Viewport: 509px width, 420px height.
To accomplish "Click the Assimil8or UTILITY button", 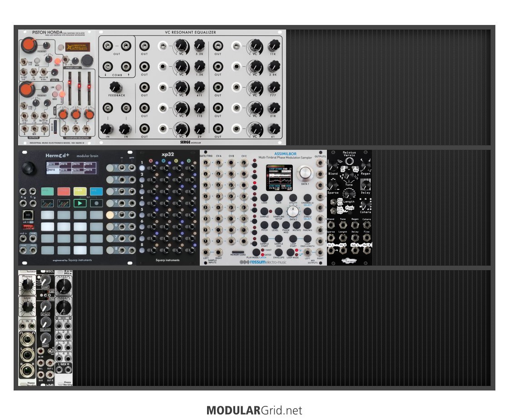I will [x=293, y=198].
